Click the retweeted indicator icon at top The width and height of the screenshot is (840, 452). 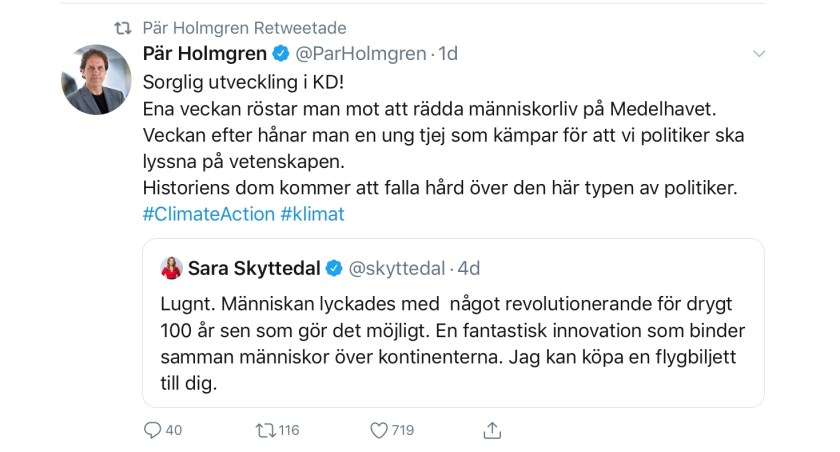(x=123, y=27)
